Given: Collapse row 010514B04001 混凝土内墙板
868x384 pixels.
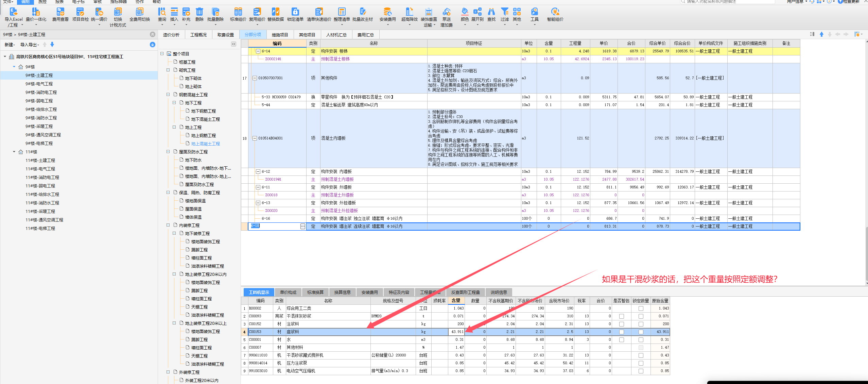Looking at the screenshot, I should click(255, 138).
